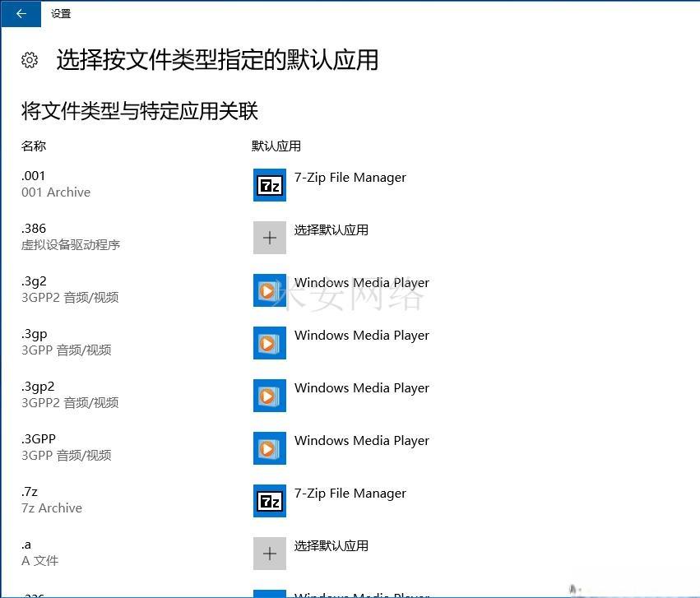Click the '将文件类型与特定应用关联' heading

click(139, 111)
